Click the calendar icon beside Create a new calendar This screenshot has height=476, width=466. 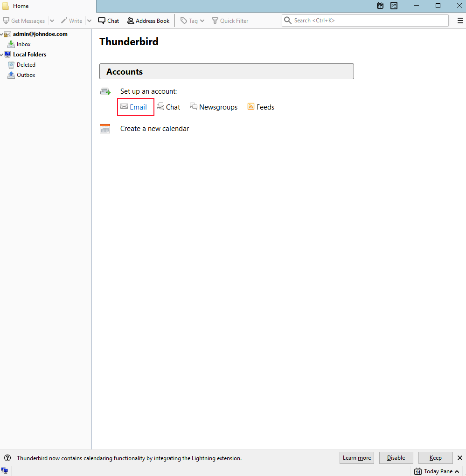pos(105,129)
